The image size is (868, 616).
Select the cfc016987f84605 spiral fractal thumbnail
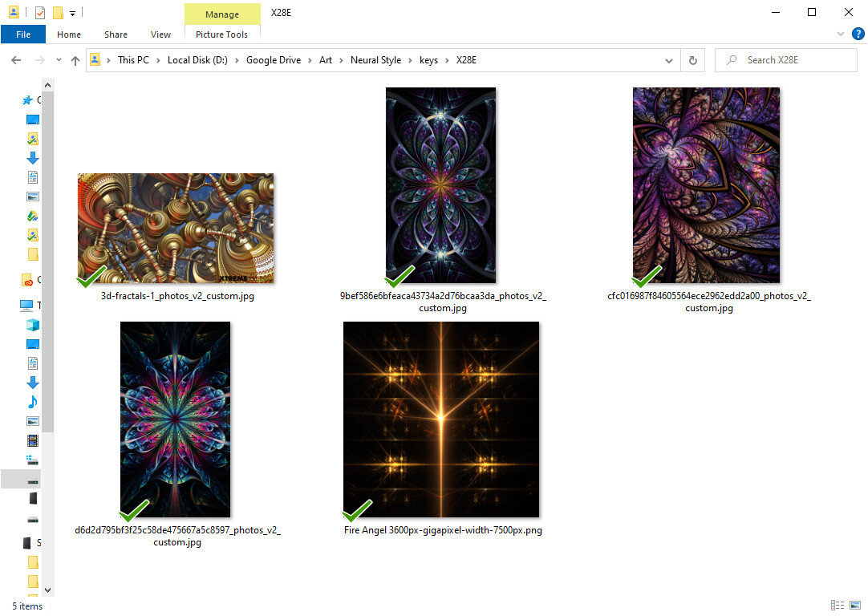(x=707, y=185)
